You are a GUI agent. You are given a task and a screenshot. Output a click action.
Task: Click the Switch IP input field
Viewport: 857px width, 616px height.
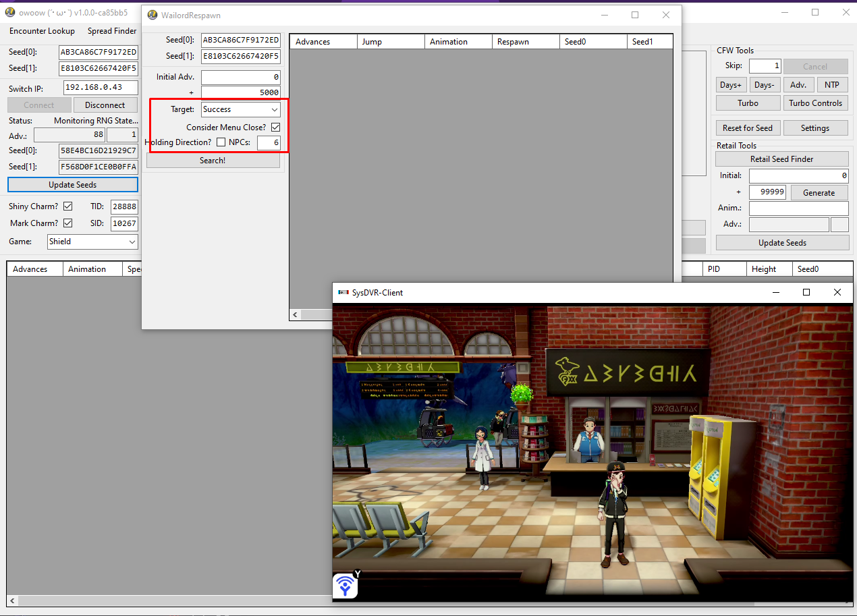[x=101, y=88]
